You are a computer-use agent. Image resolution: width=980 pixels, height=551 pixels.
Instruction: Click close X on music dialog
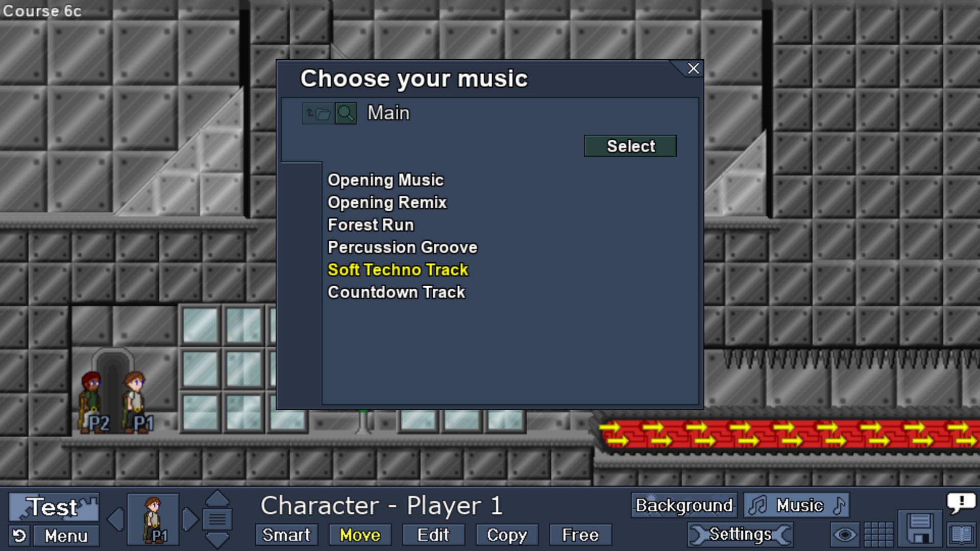click(x=693, y=67)
